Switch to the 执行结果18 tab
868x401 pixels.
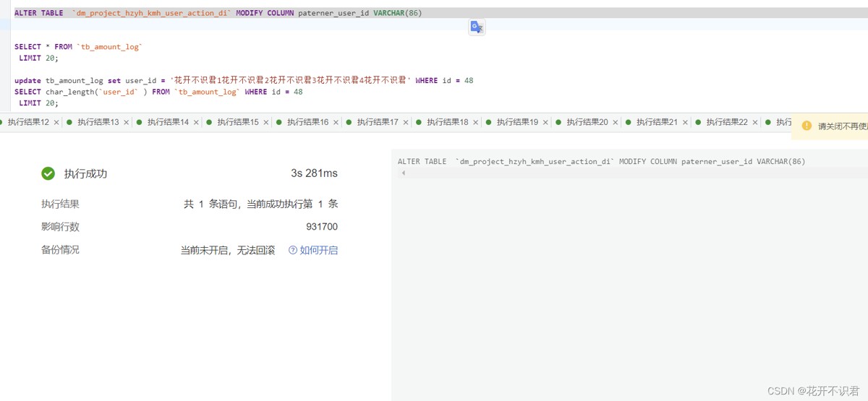(447, 122)
